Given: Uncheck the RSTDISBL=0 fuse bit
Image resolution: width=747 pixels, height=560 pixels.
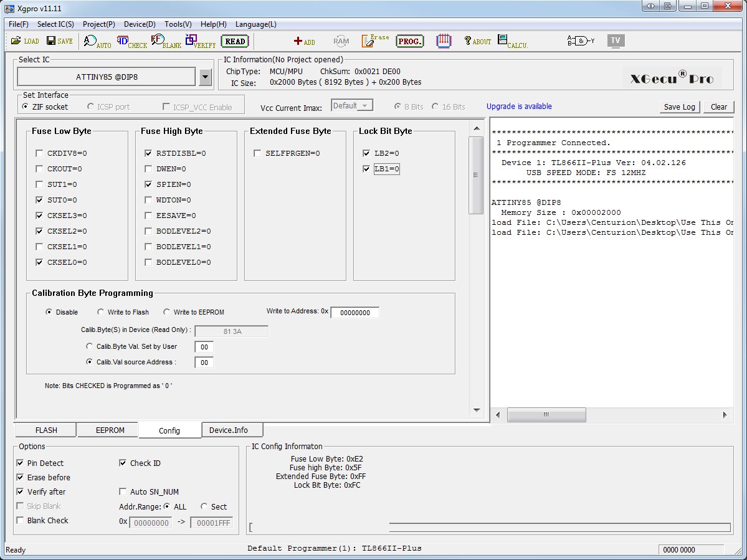Looking at the screenshot, I should point(149,153).
